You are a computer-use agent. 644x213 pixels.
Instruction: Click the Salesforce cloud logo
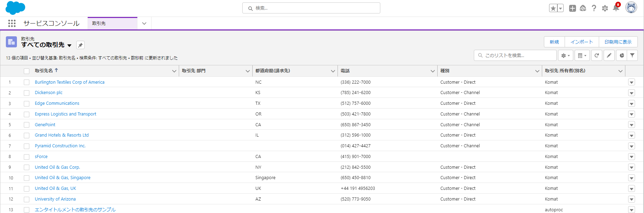click(x=15, y=8)
